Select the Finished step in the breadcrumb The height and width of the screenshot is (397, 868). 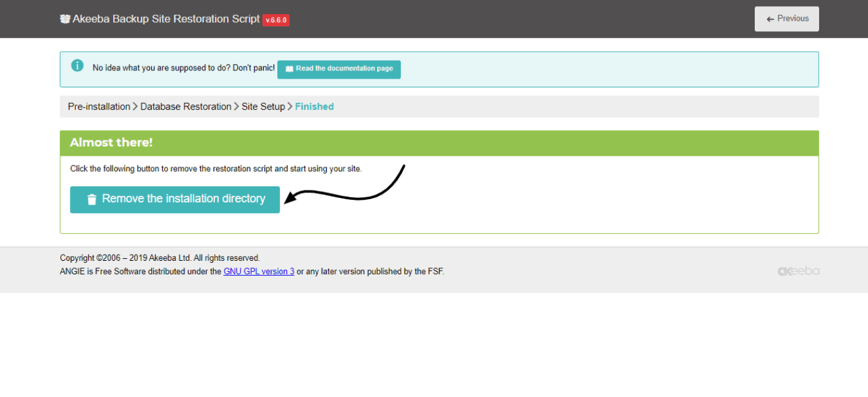[x=315, y=106]
